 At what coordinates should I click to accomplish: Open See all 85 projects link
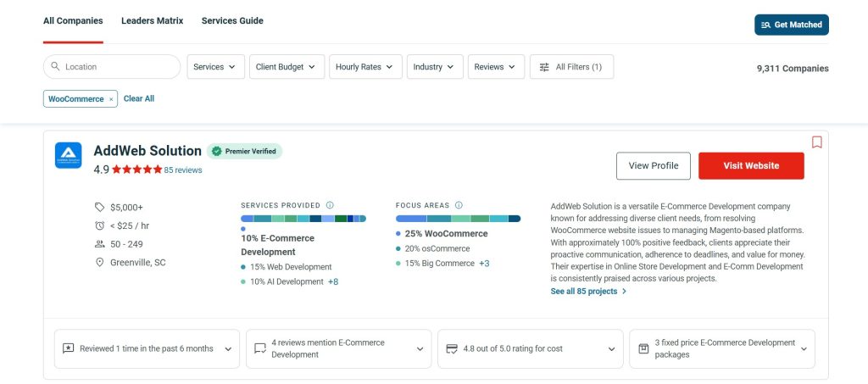[x=588, y=291]
